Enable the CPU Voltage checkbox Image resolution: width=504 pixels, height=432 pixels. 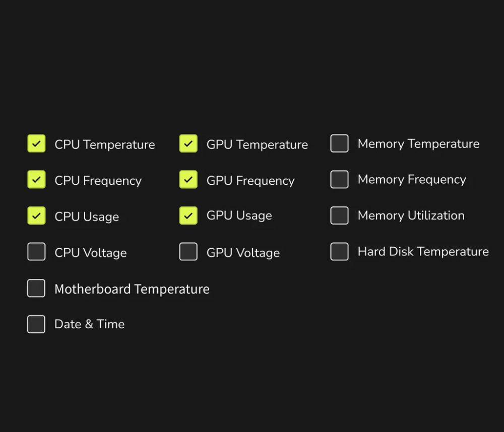(x=36, y=252)
